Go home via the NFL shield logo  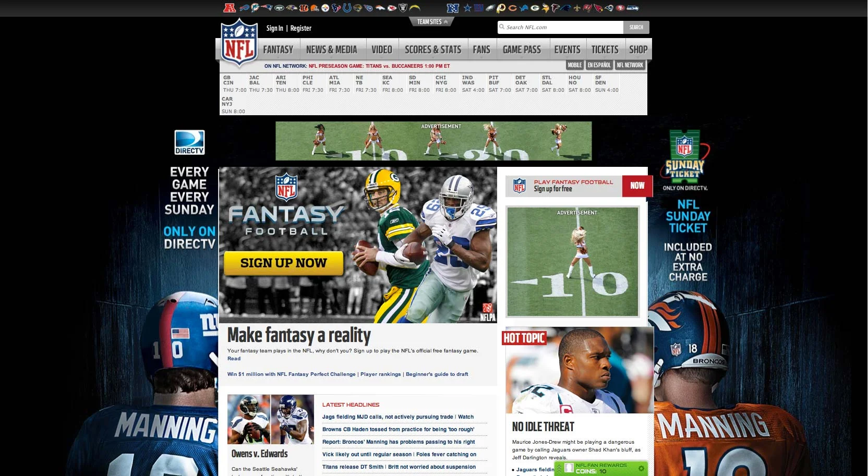(x=239, y=43)
